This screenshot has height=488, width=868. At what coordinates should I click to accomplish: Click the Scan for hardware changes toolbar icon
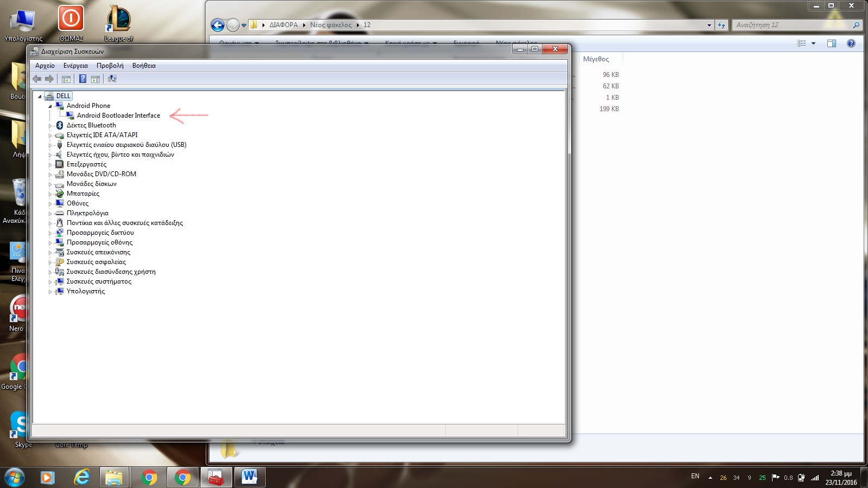coord(112,79)
